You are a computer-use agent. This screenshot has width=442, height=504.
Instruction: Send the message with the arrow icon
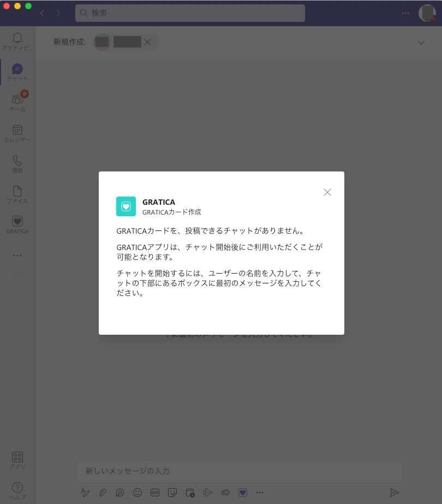click(x=394, y=493)
